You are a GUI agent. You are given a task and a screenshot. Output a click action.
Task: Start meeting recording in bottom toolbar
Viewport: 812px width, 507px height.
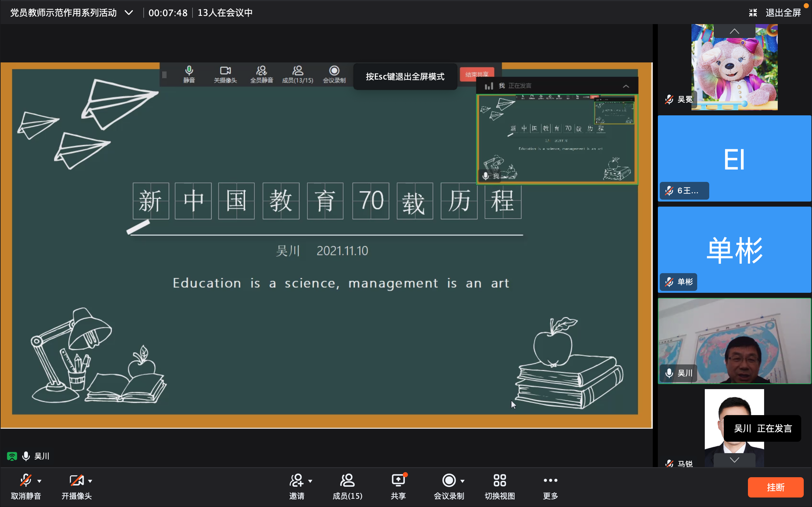coord(449,480)
